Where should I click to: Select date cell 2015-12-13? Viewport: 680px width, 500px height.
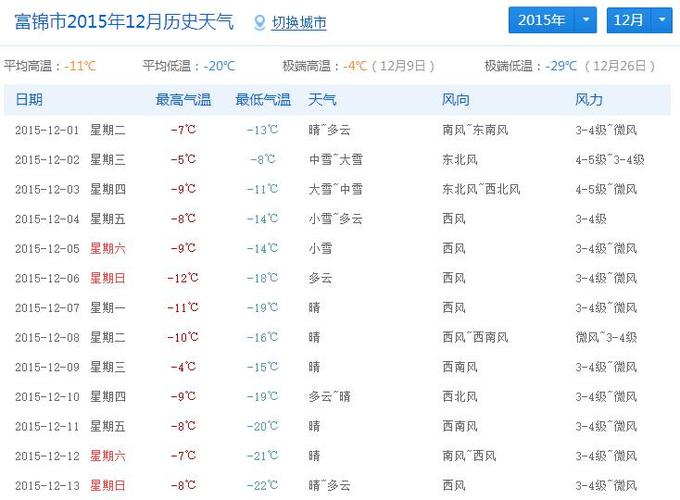point(47,486)
